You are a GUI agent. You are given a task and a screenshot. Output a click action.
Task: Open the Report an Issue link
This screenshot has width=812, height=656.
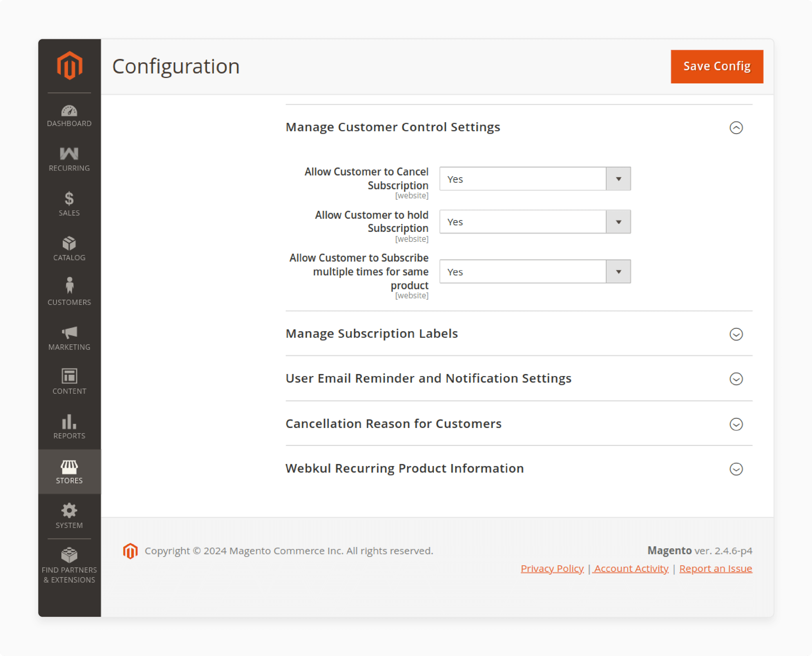[x=716, y=569]
